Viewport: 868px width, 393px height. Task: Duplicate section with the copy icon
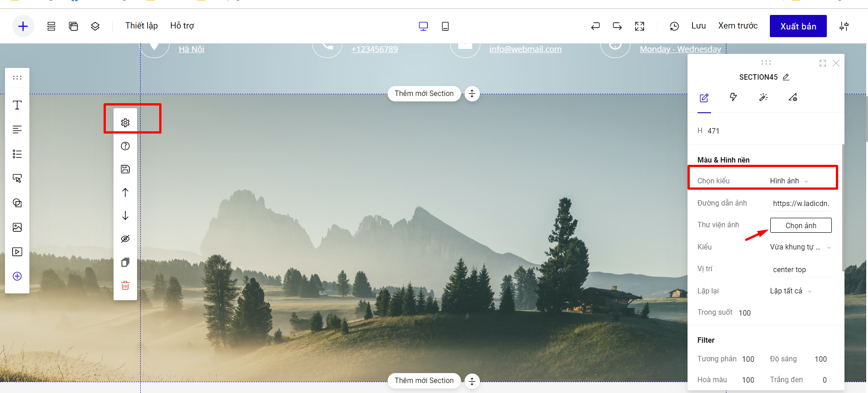point(125,262)
